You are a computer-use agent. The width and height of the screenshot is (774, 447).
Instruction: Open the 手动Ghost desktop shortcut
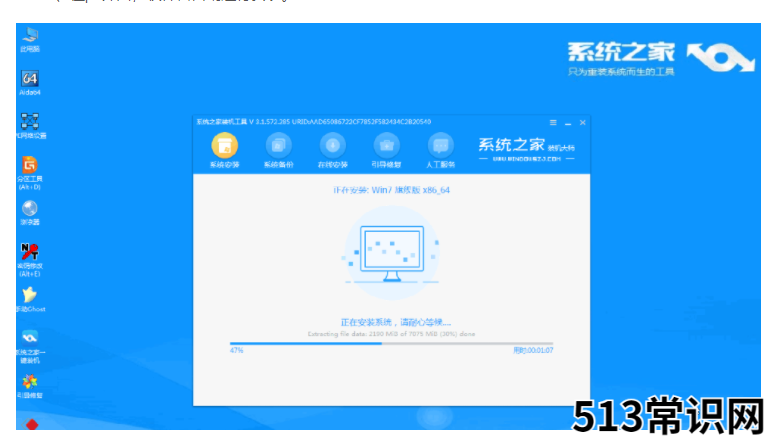coord(30,299)
